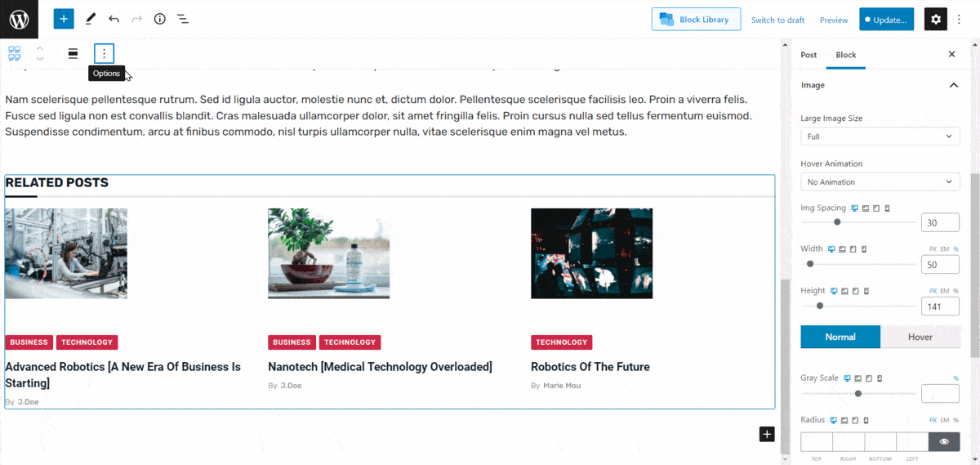Screen dimensions: 980x465
Task: Click the block Options three-dot button
Action: point(104,54)
